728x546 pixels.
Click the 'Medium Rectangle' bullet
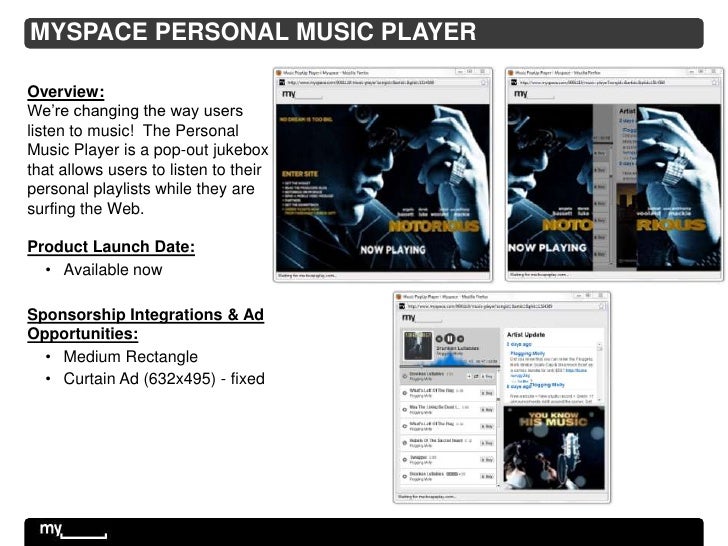tap(130, 357)
